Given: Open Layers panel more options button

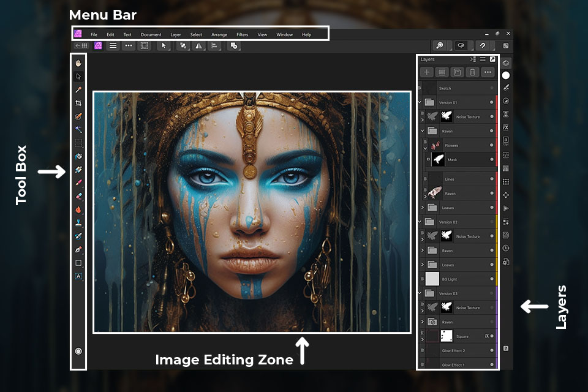Looking at the screenshot, I should click(x=488, y=72).
